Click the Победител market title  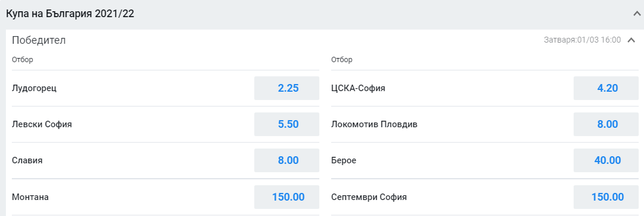tap(38, 40)
